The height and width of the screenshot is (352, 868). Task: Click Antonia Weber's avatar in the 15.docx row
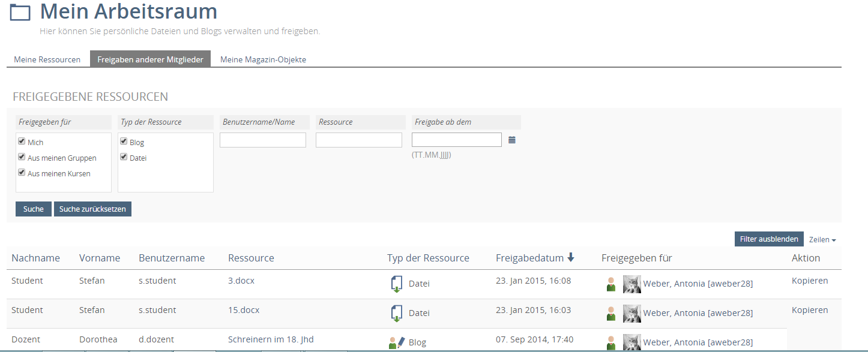632,313
